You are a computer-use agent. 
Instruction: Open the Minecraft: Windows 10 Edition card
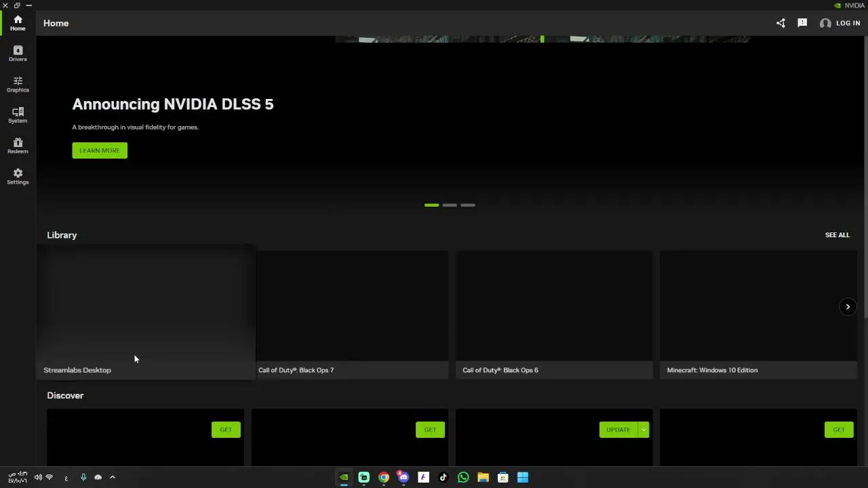(758, 314)
